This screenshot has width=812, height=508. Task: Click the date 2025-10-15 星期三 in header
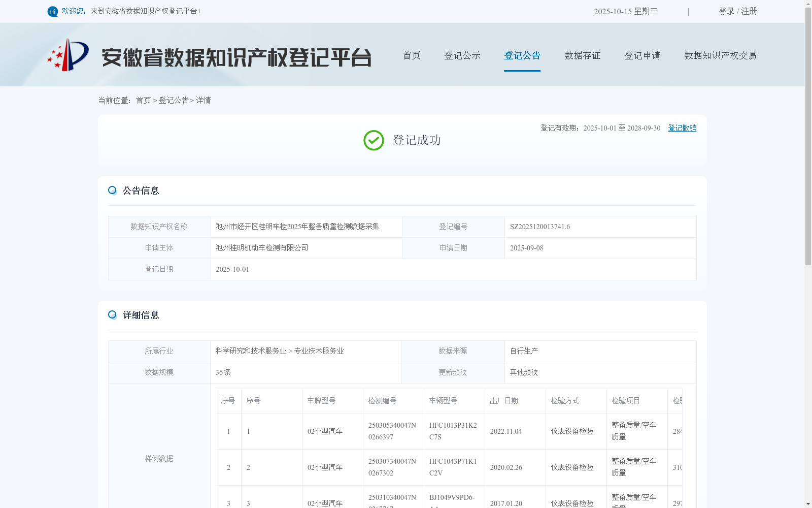coord(626,11)
